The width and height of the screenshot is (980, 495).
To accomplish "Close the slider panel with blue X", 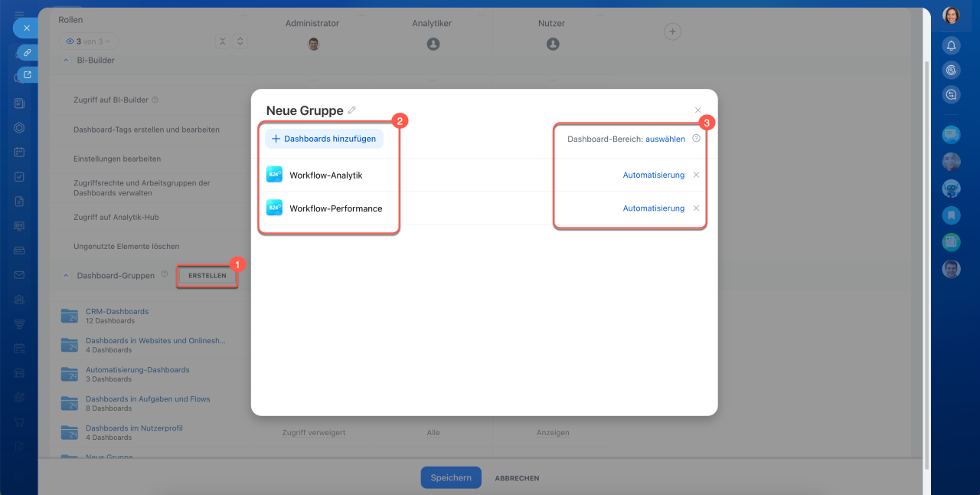I will [25, 28].
